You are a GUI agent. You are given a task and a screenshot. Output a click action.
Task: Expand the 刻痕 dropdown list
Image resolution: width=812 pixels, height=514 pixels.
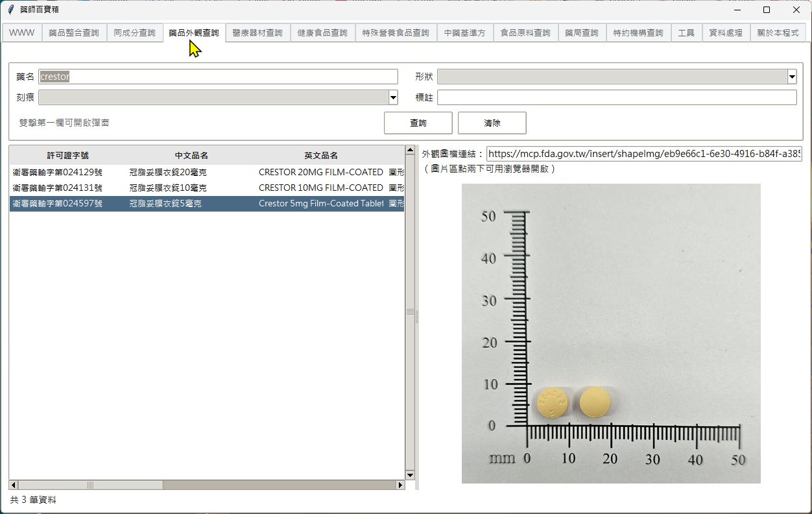(393, 97)
